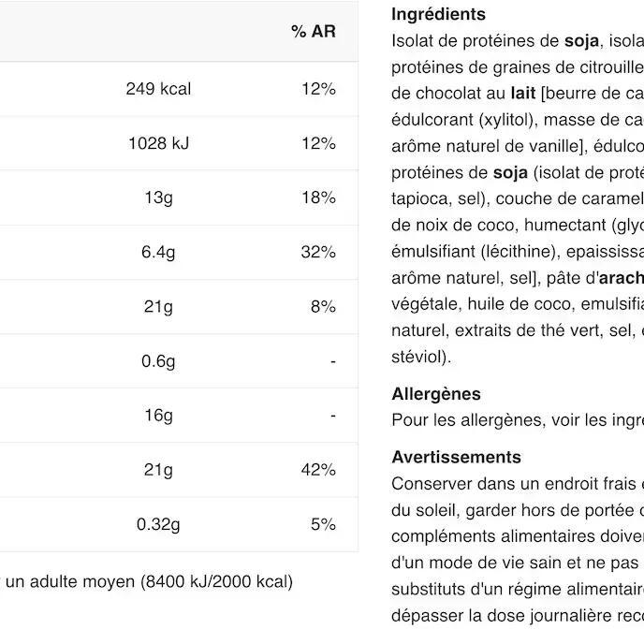The image size is (644, 644).
Task: Select the 0.6g table value
Action: (158, 361)
